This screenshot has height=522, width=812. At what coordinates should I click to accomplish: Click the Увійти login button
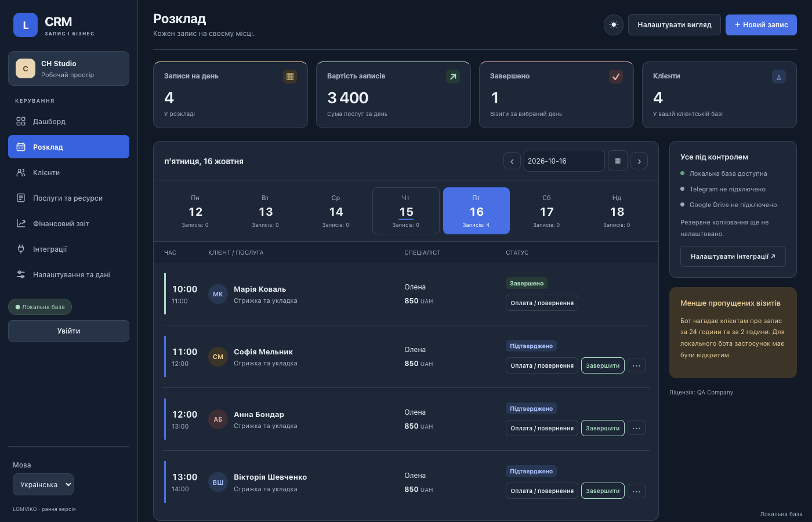point(68,331)
